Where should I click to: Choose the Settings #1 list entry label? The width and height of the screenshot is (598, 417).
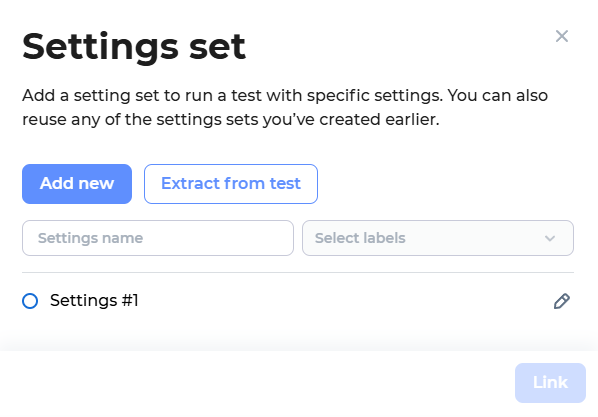(x=94, y=301)
